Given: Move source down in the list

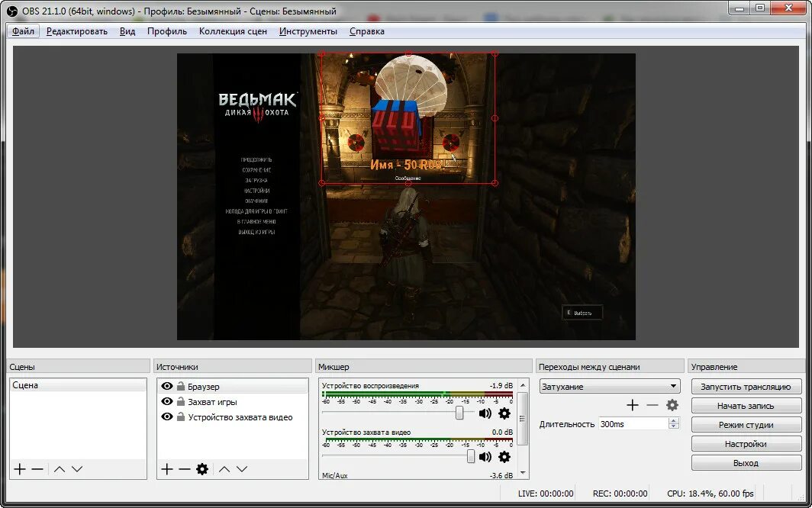Looking at the screenshot, I should 242,469.
